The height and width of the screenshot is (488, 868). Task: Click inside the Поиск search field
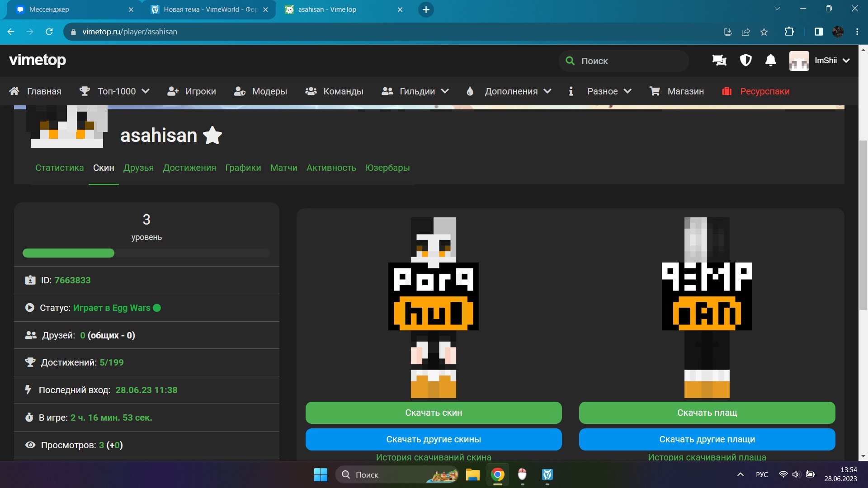pyautogui.click(x=624, y=61)
